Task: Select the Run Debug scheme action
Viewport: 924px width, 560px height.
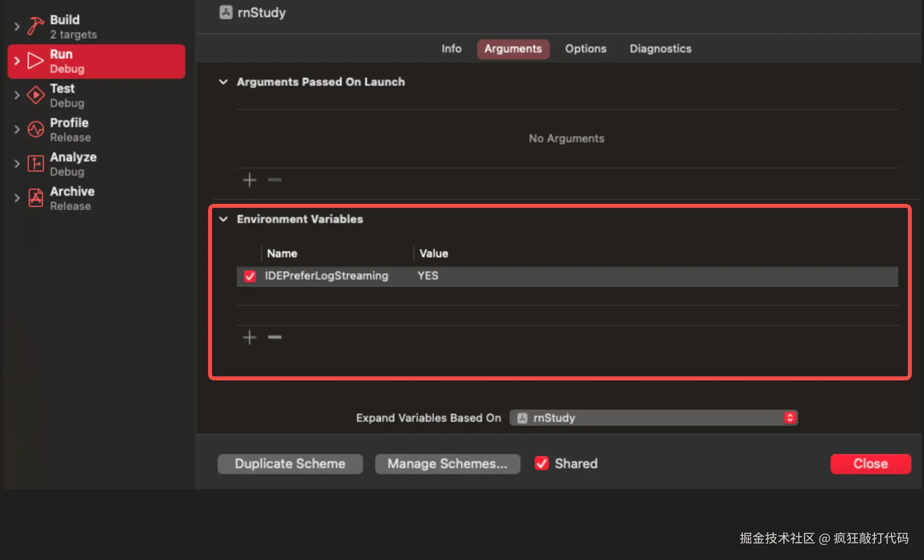Action: tap(96, 61)
